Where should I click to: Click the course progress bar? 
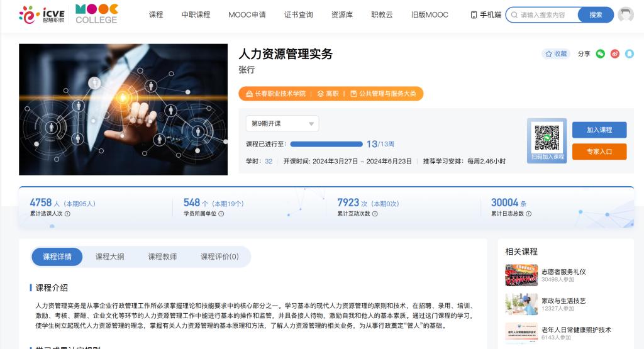pos(326,144)
